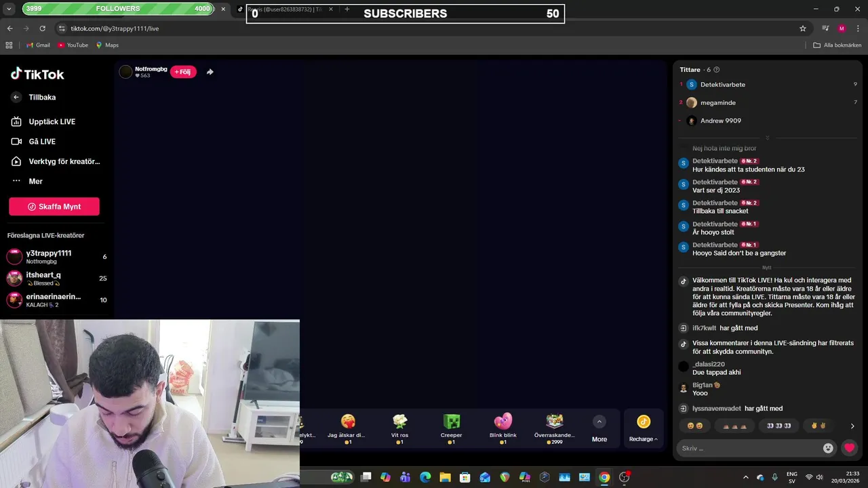Open Microsoft Edge from taskbar
The height and width of the screenshot is (488, 868).
coord(425,477)
